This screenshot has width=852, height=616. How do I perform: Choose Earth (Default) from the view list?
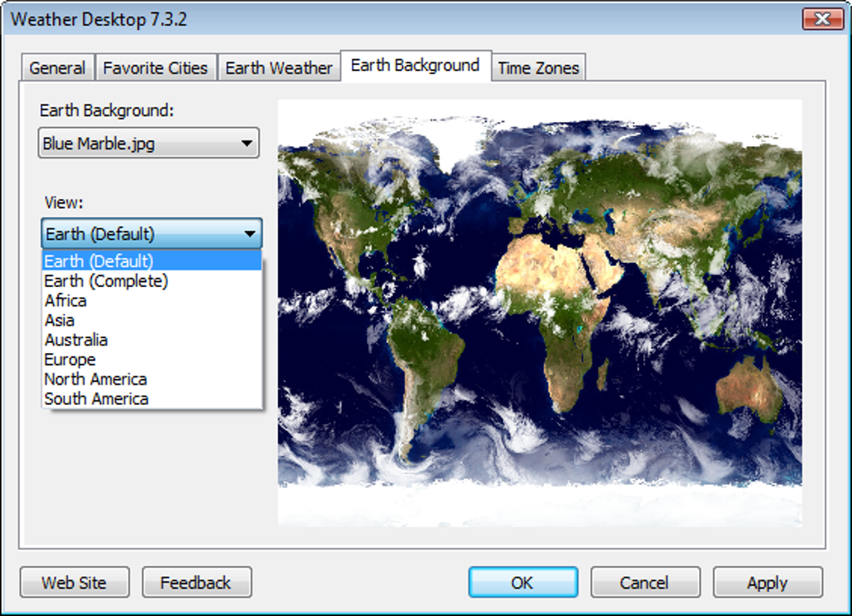pyautogui.click(x=99, y=261)
